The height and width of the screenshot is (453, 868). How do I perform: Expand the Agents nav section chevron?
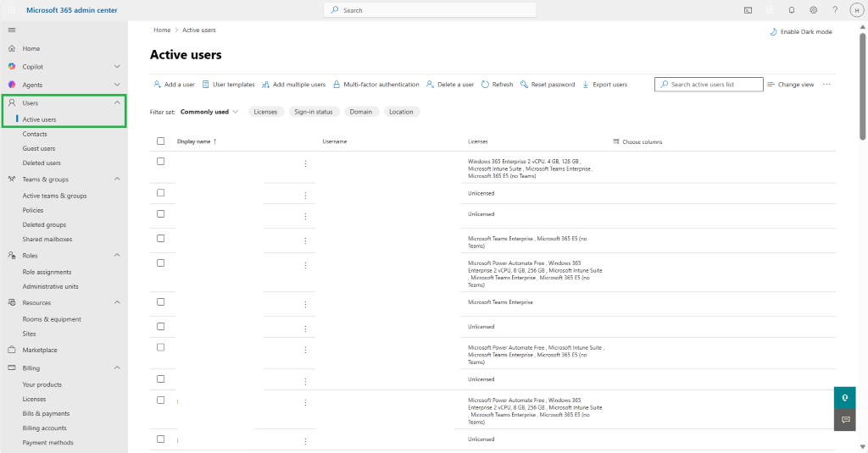(x=117, y=85)
